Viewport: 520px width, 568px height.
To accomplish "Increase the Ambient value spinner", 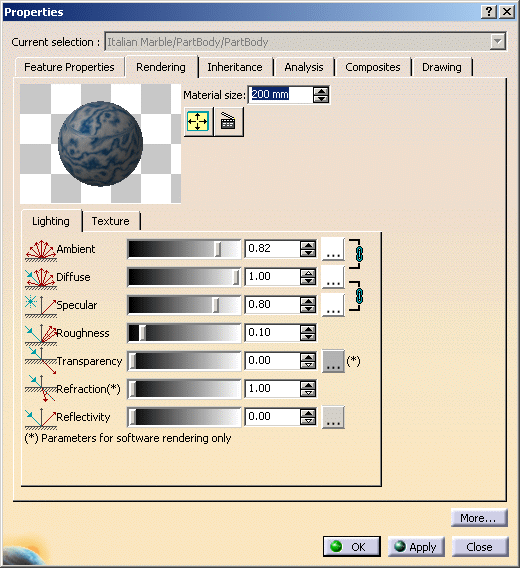I will [308, 245].
